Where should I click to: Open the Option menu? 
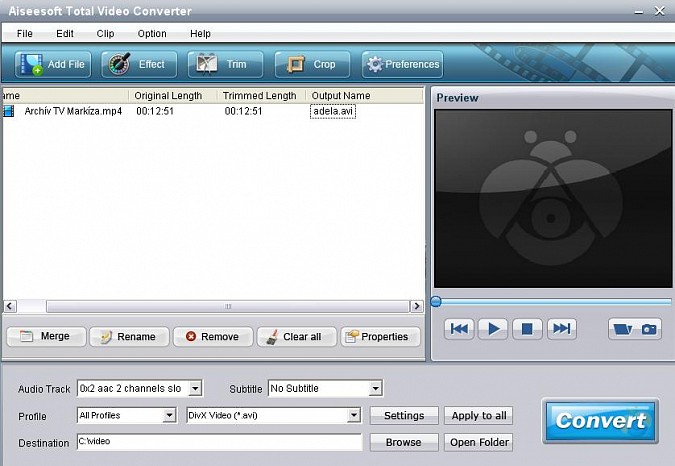tap(152, 34)
